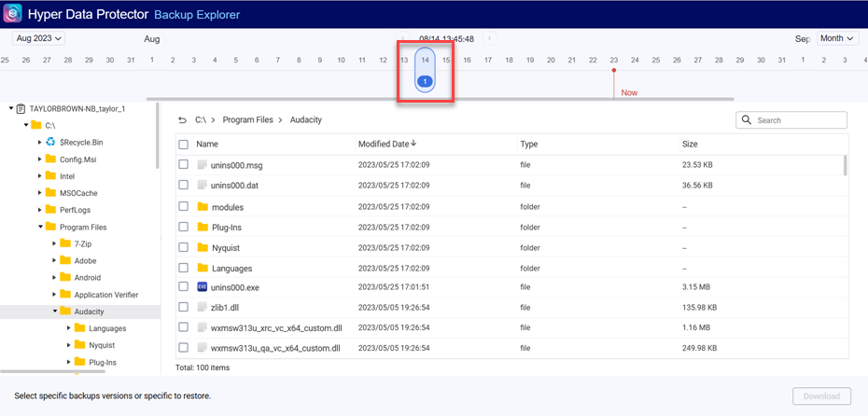Click the timeline horizontal scrollbar
The image size is (868, 416).
point(441,99)
